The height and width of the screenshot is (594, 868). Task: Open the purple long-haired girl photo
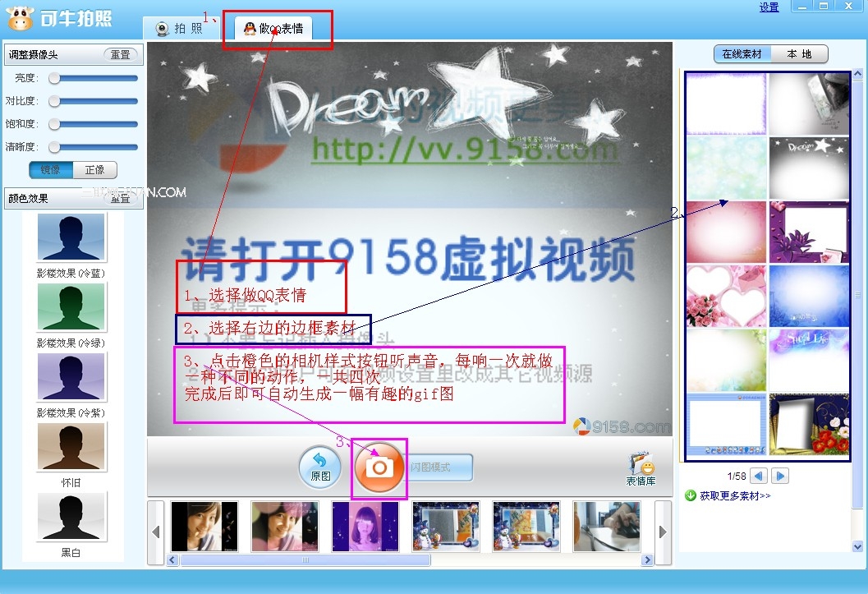pyautogui.click(x=365, y=527)
